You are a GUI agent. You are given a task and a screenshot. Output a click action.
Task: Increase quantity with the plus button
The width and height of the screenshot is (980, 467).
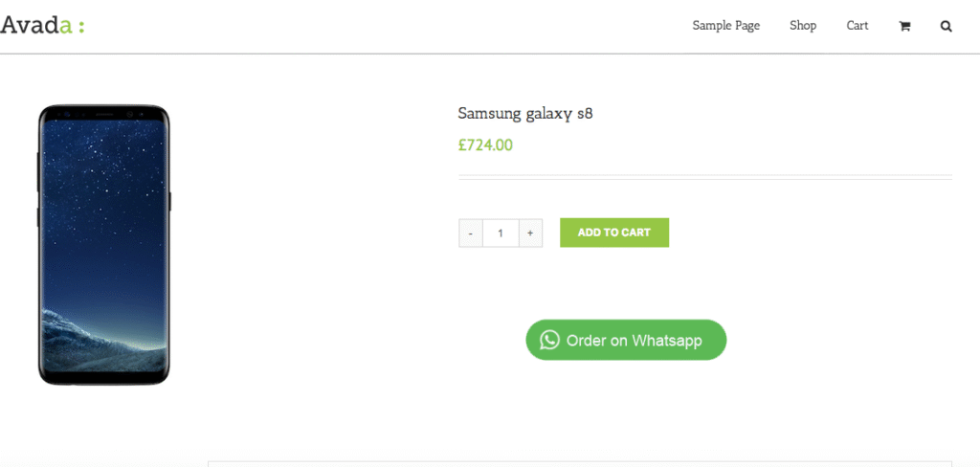tap(530, 233)
